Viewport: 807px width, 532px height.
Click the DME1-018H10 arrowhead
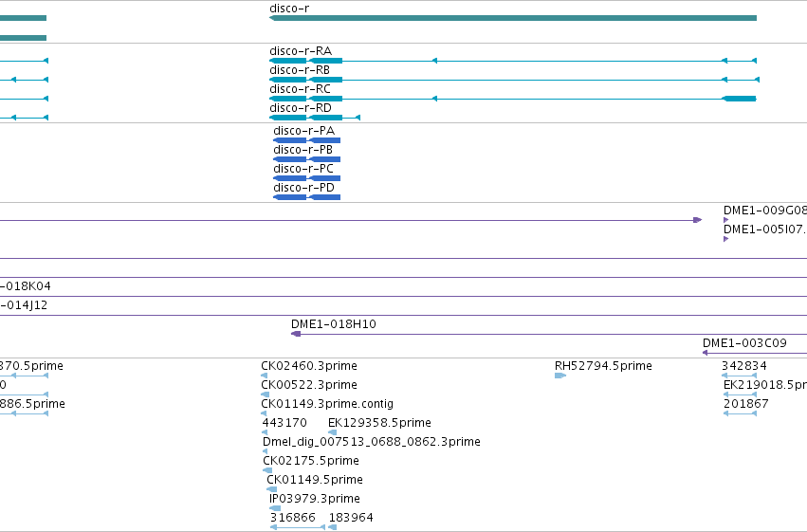(x=296, y=334)
